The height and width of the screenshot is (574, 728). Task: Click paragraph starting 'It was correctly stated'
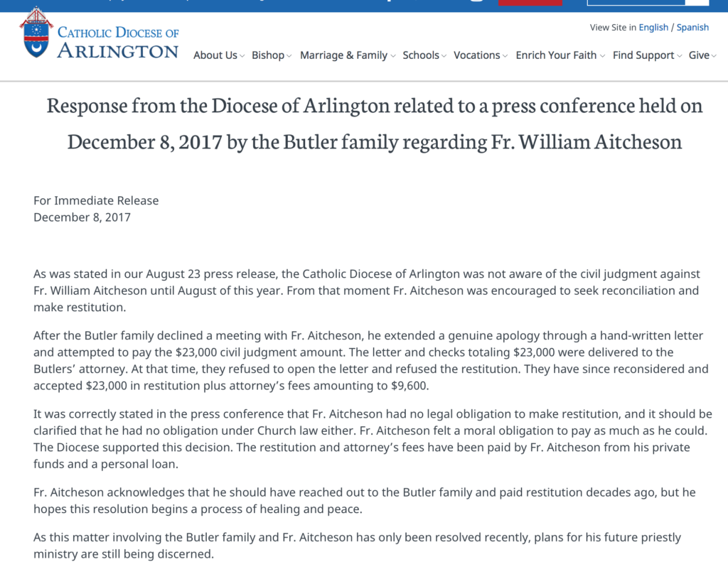point(373,439)
